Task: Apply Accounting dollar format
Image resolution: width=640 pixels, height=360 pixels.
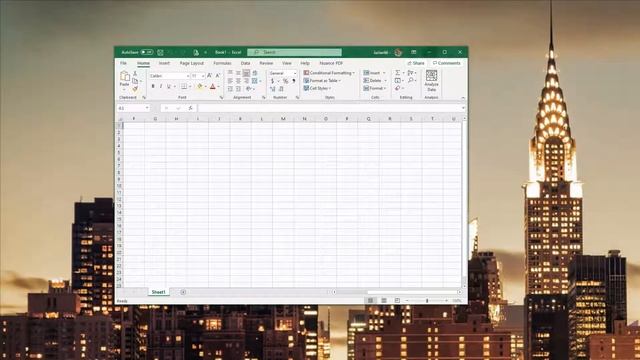Action: pos(272,81)
